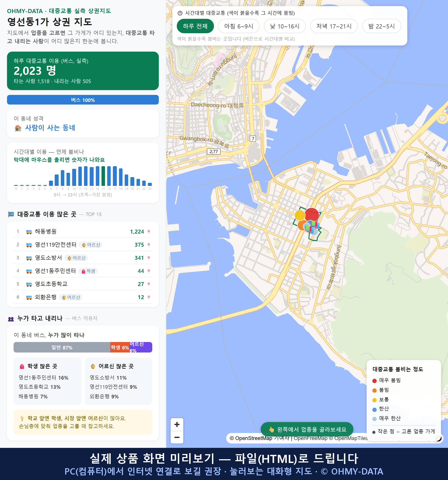This screenshot has height=480, width=448.
Task: Select the 하루 전체 time filter
Action: (x=195, y=26)
